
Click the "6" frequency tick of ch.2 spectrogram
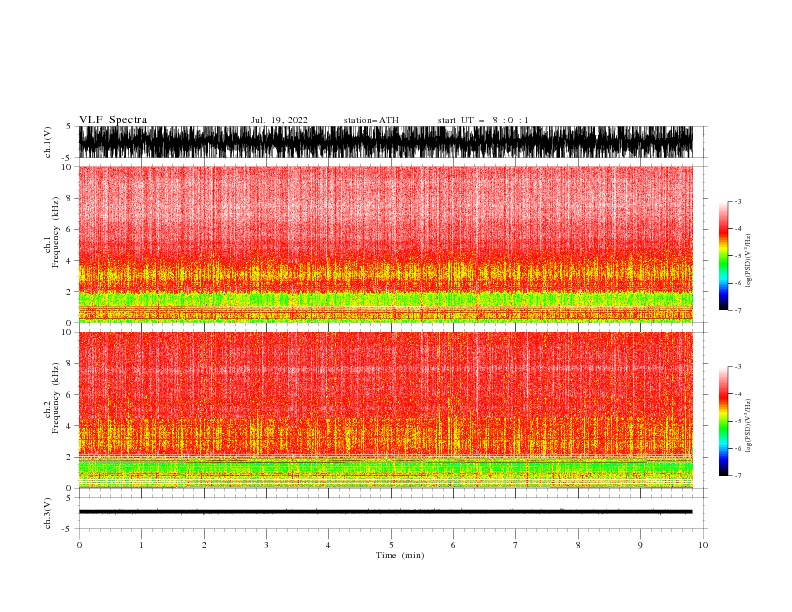coord(69,395)
